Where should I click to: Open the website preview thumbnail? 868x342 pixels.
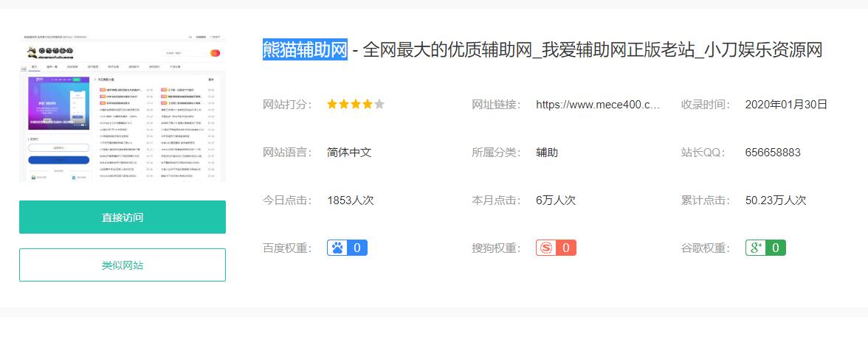(123, 107)
